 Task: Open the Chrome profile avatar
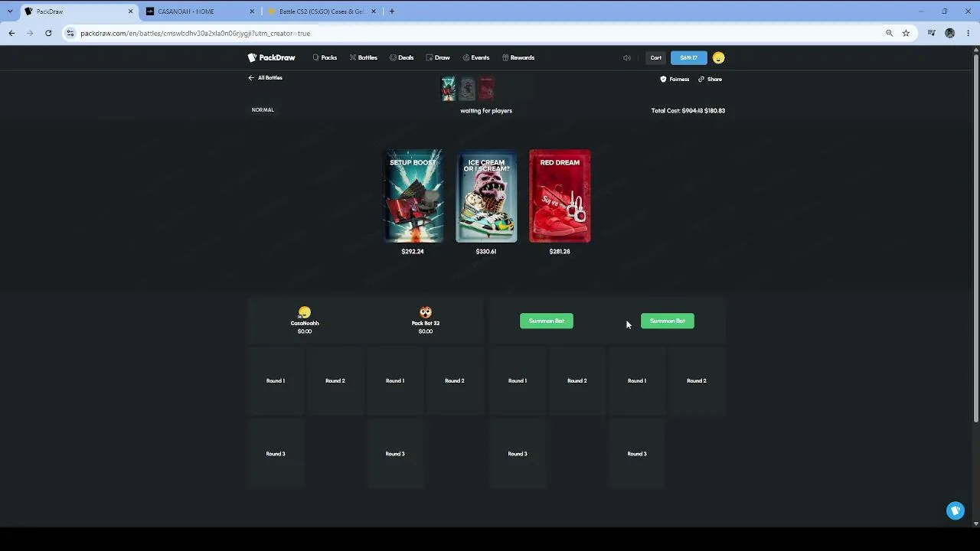pos(950,33)
